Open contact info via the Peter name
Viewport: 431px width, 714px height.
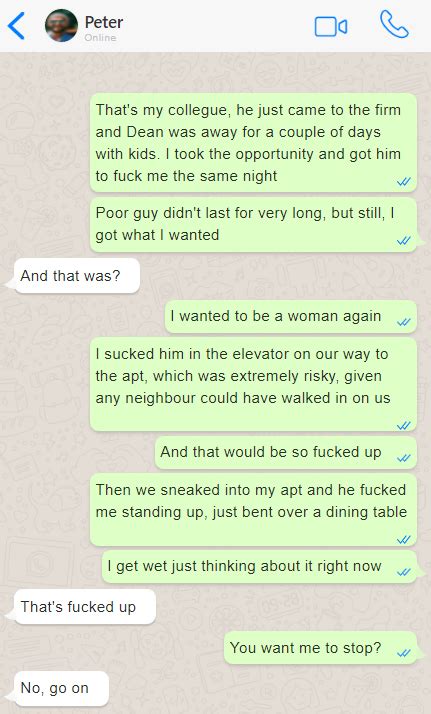coord(104,22)
